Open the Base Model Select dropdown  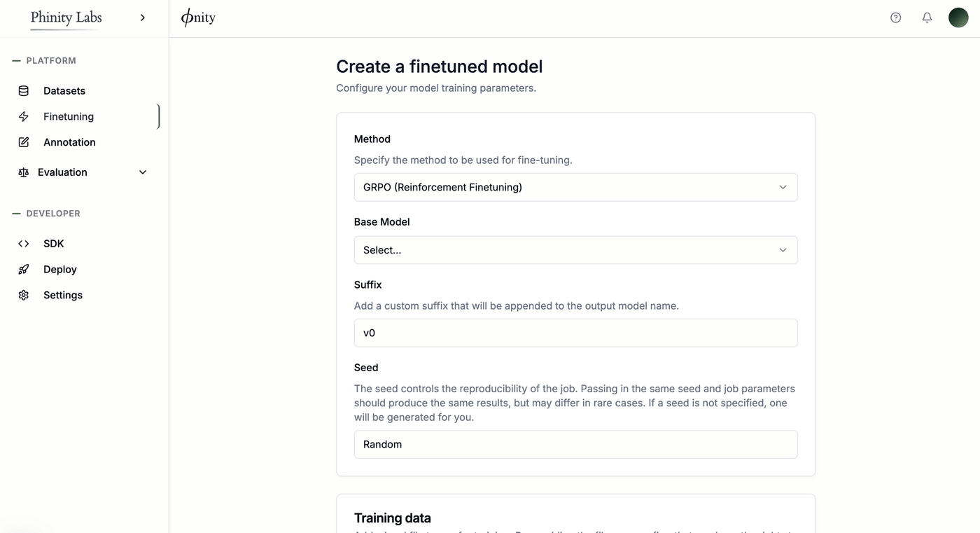[x=575, y=250]
